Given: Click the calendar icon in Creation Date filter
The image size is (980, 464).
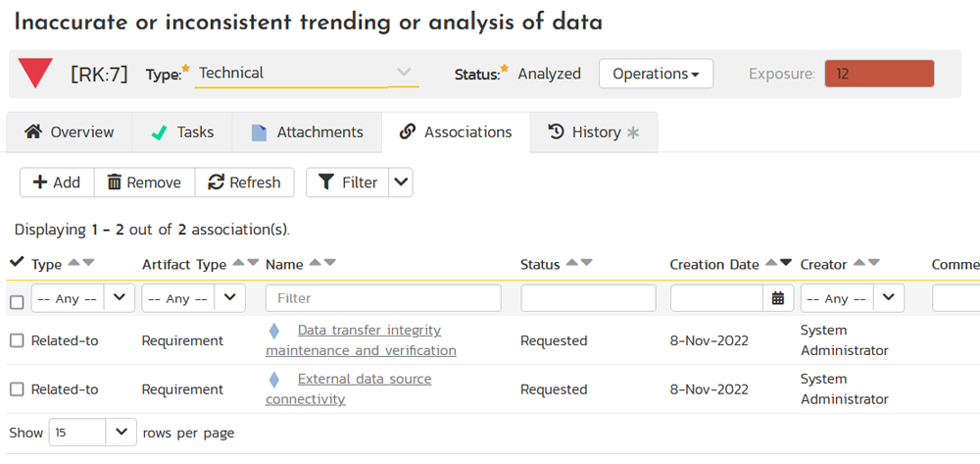Looking at the screenshot, I should (x=777, y=298).
